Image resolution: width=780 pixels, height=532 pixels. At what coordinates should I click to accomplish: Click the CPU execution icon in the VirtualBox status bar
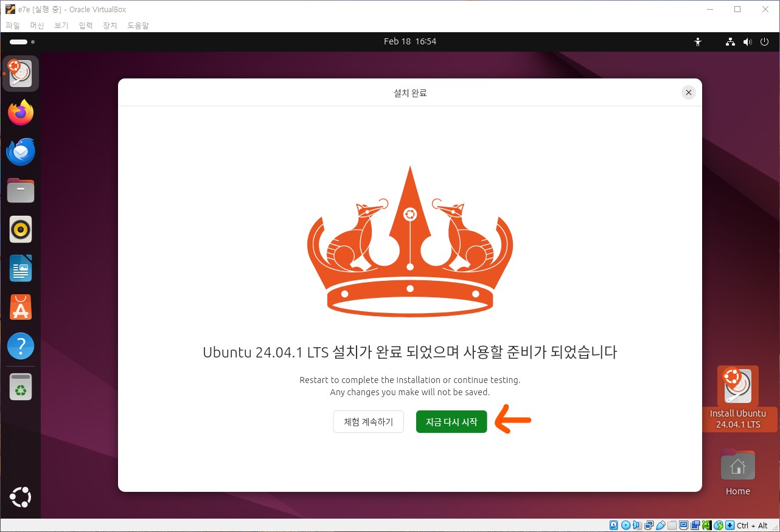707,525
